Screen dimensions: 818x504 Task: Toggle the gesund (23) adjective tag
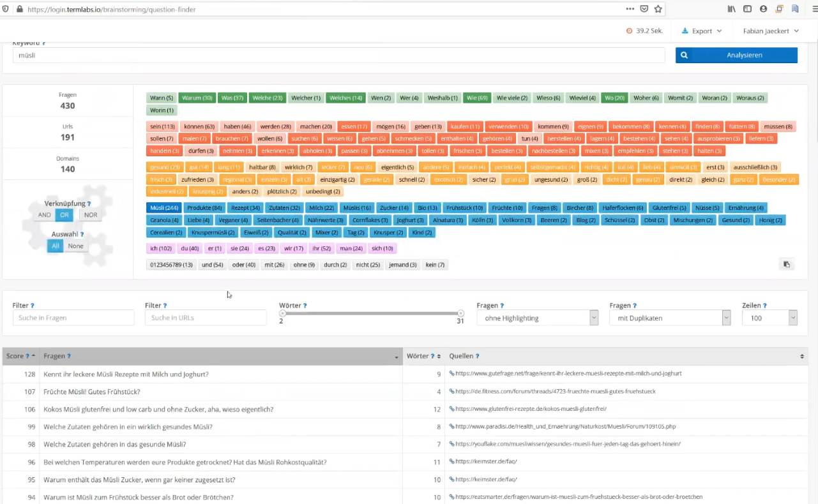coord(165,167)
